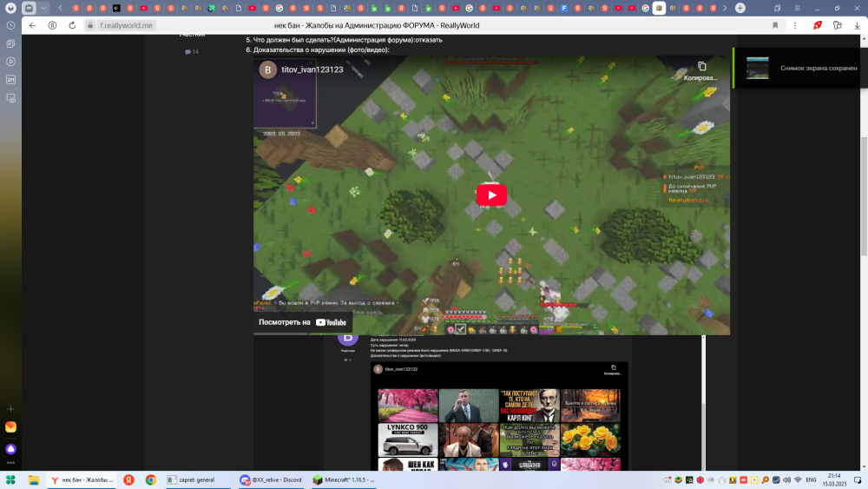
Task: Show the site security lock info
Action: 90,25
